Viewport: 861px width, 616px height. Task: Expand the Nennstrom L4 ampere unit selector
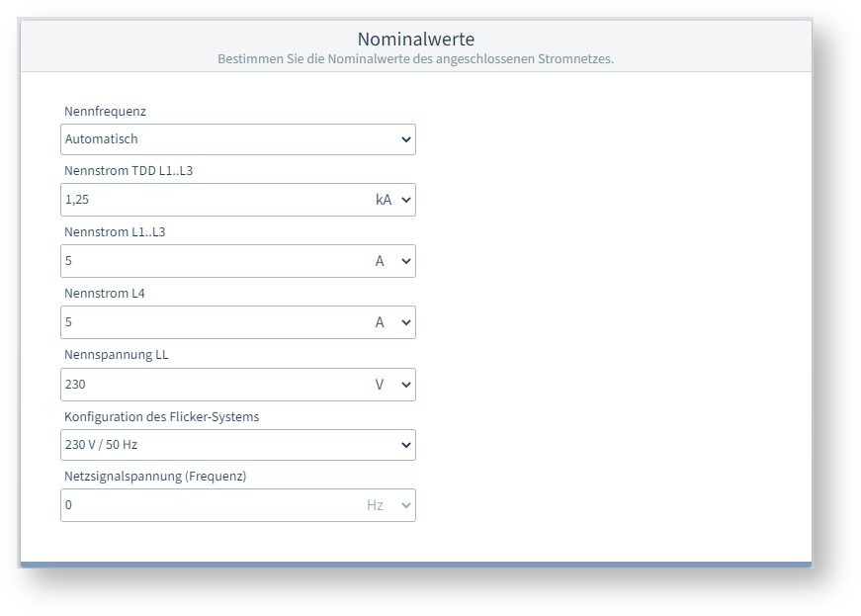pyautogui.click(x=392, y=322)
